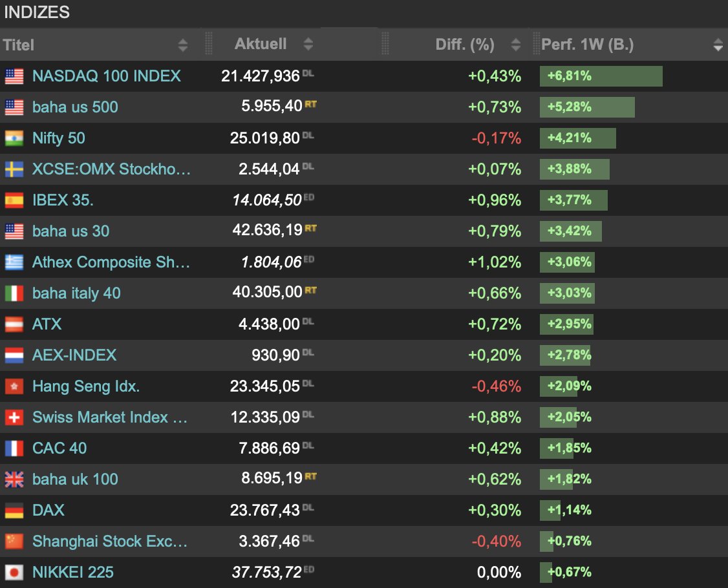Click the -0,46% difference for Hang Seng

point(497,386)
